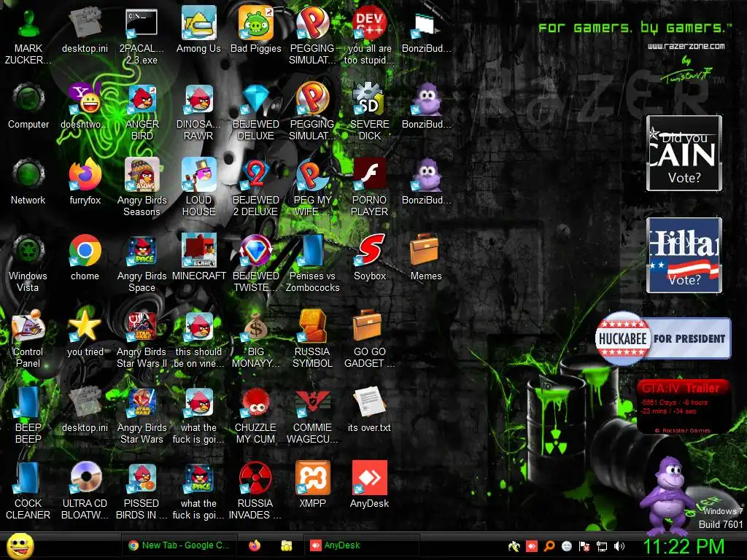Image resolution: width=747 pixels, height=560 pixels.
Task: Open the smiley-face Start button
Action: [x=20, y=545]
